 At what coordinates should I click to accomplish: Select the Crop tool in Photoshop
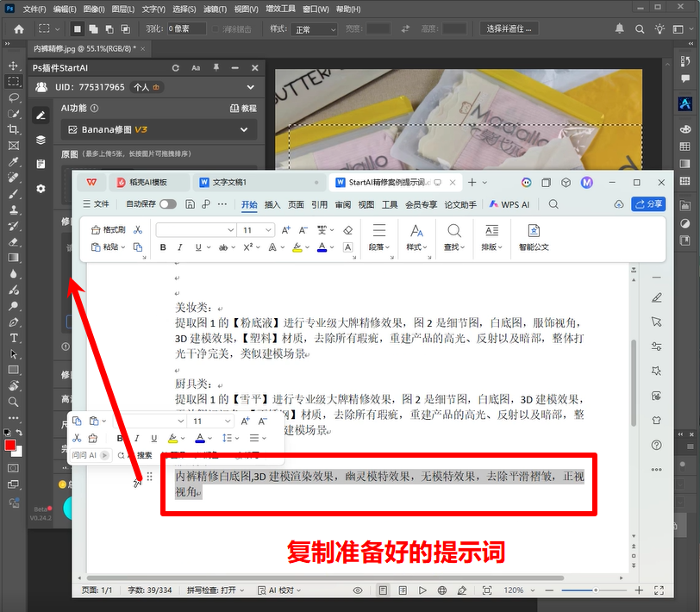point(14,129)
